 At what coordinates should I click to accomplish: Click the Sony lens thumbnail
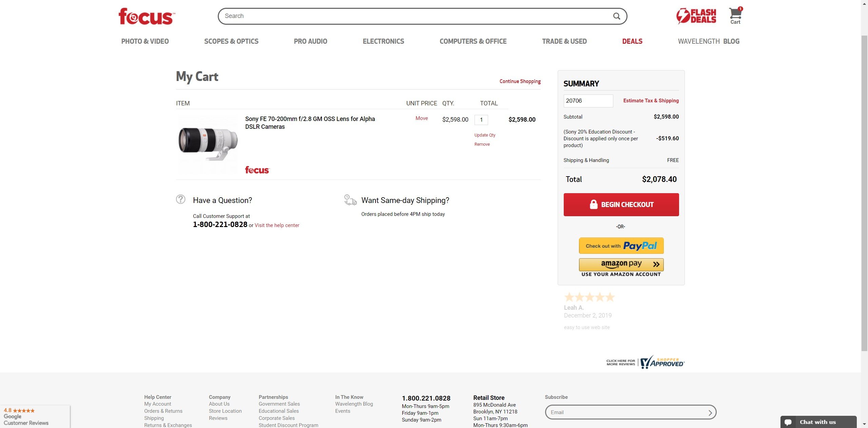point(208,144)
